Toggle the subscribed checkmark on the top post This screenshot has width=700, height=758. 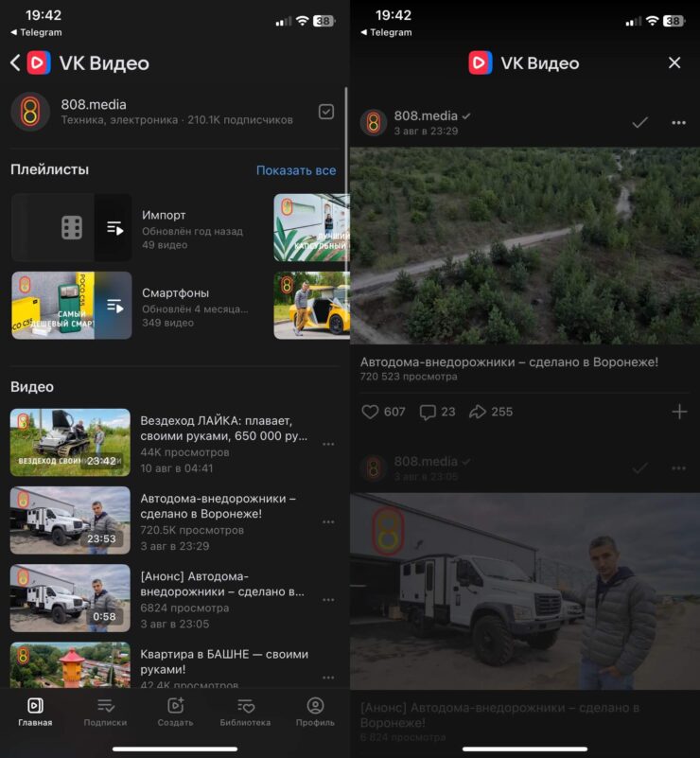(640, 123)
